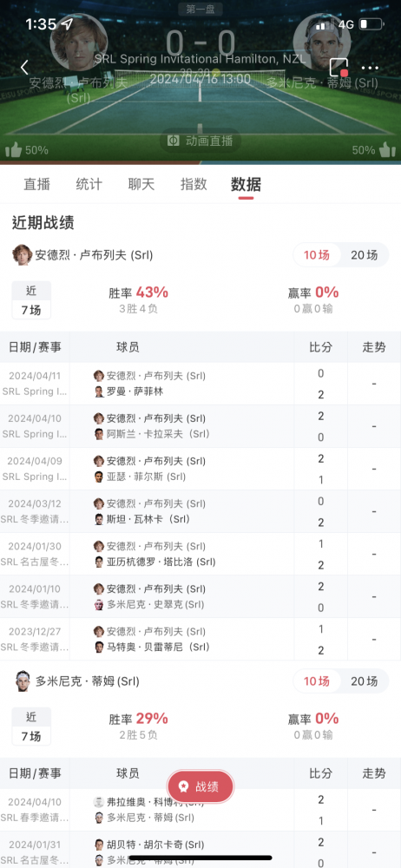Viewport: 401px width, 868px height.
Task: Tap the 2024/01/31 date in Thiem's table
Action: coord(35,845)
